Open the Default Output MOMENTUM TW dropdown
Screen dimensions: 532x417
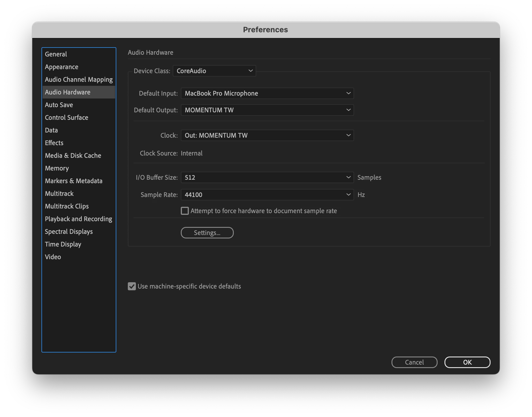(267, 110)
